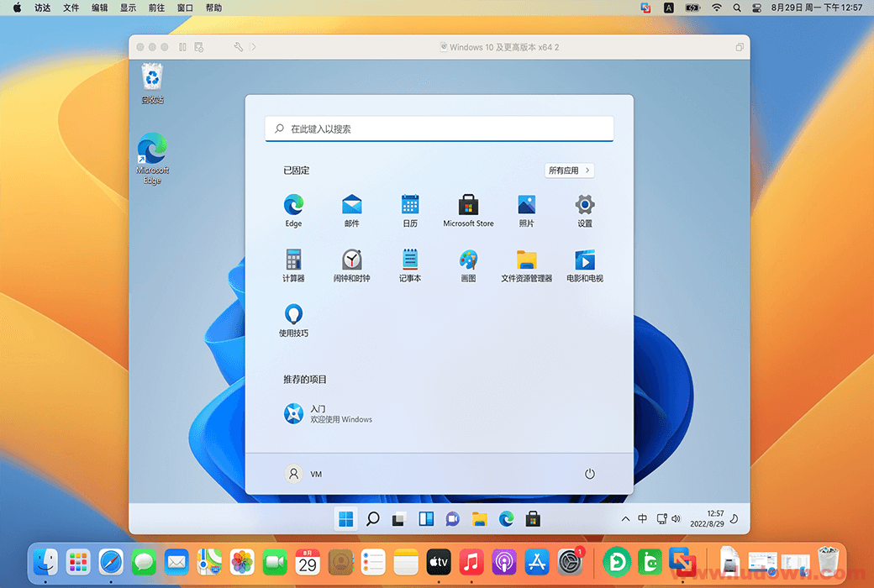This screenshot has width=874, height=588.
Task: Open volume control in system tray
Action: coord(677,519)
